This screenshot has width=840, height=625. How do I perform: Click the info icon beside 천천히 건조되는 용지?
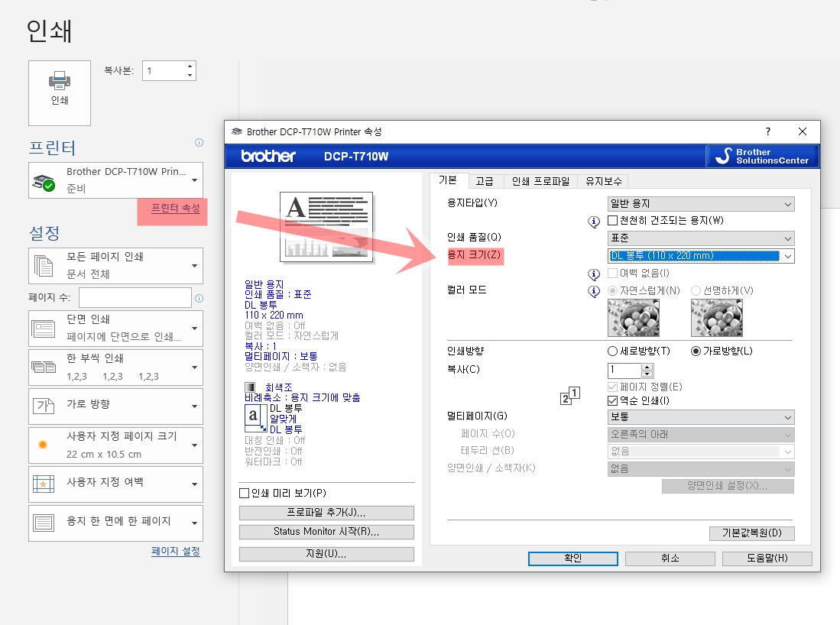(x=594, y=221)
